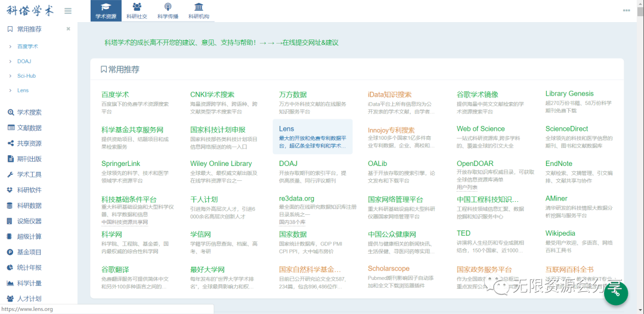Switch to the 科研机构 tab
The image size is (644, 314).
coord(199,11)
